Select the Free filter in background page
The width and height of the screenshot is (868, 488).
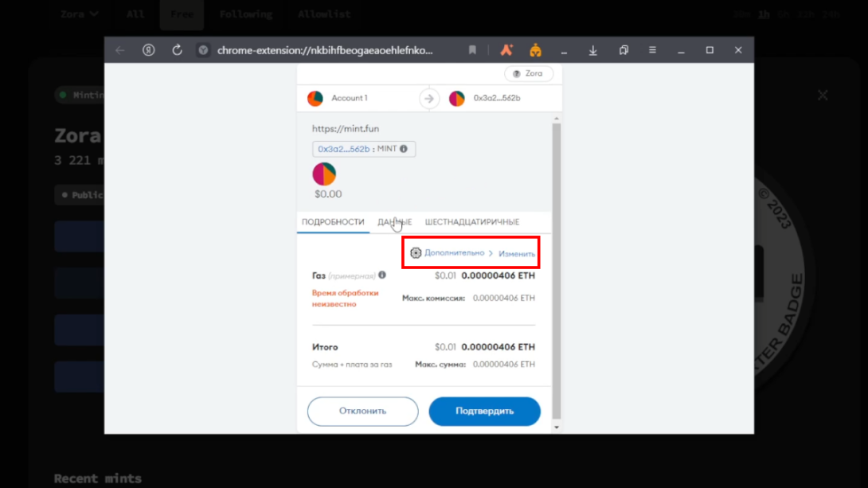[182, 14]
